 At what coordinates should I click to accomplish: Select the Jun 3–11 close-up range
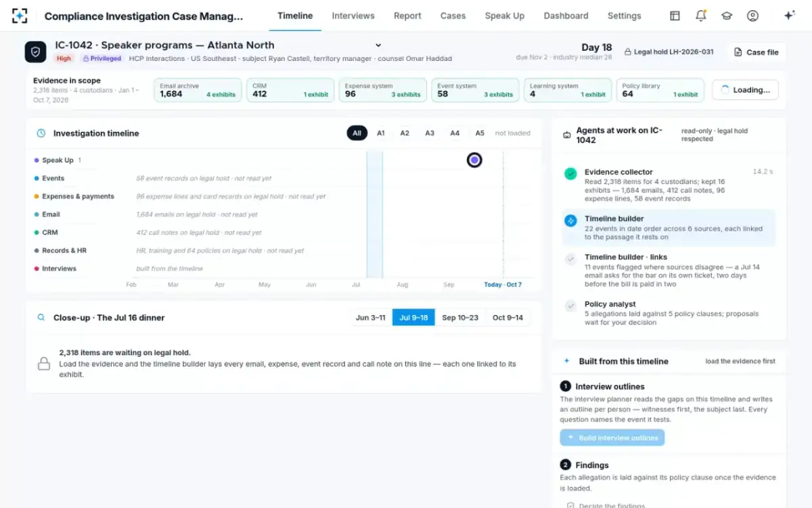(371, 318)
